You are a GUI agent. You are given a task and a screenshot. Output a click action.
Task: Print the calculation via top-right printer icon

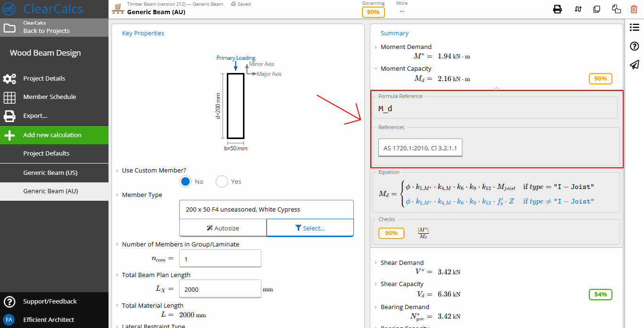pos(558,9)
